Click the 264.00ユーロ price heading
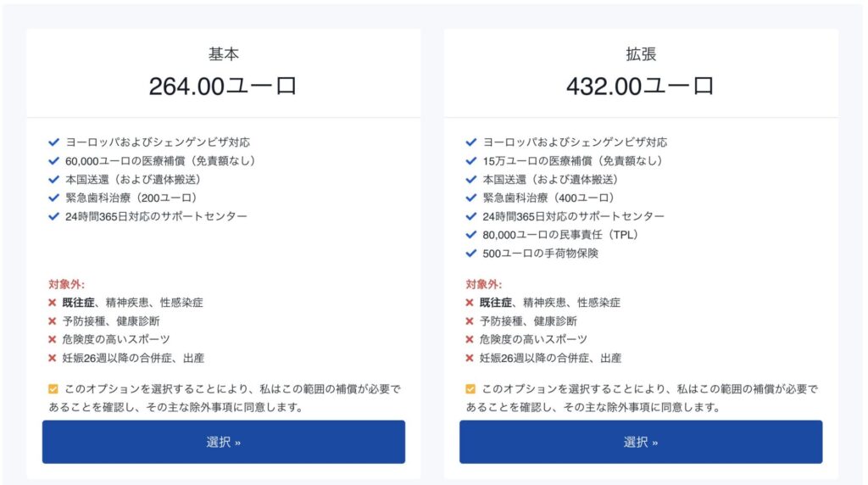868x485 pixels. pyautogui.click(x=223, y=86)
